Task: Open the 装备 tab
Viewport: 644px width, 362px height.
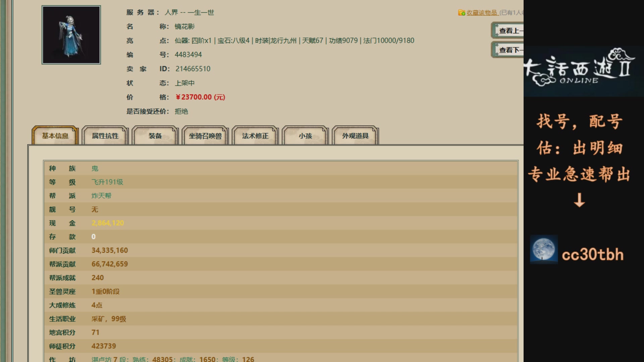Action: tap(155, 136)
